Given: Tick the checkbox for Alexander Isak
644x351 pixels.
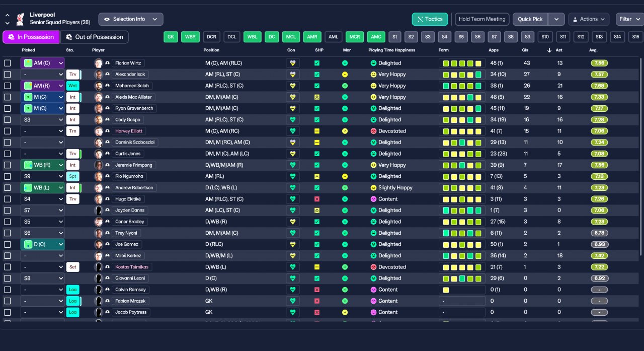Looking at the screenshot, I should click(x=7, y=75).
